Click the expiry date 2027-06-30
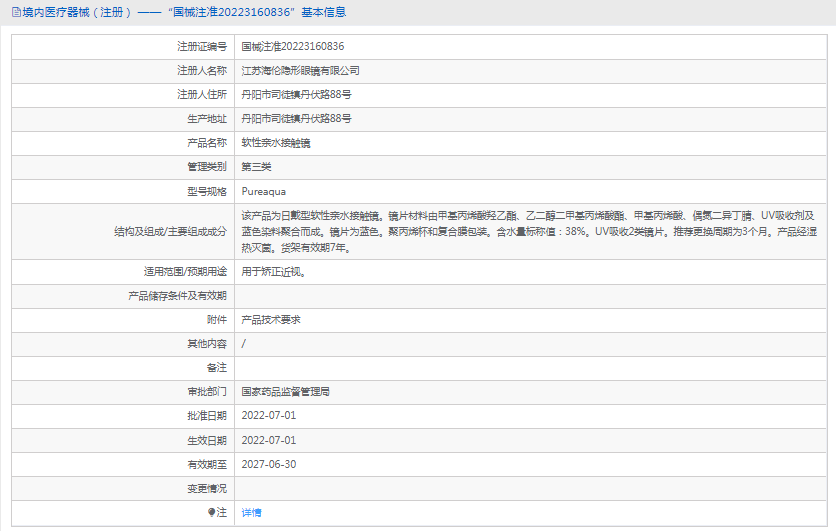 coord(268,464)
